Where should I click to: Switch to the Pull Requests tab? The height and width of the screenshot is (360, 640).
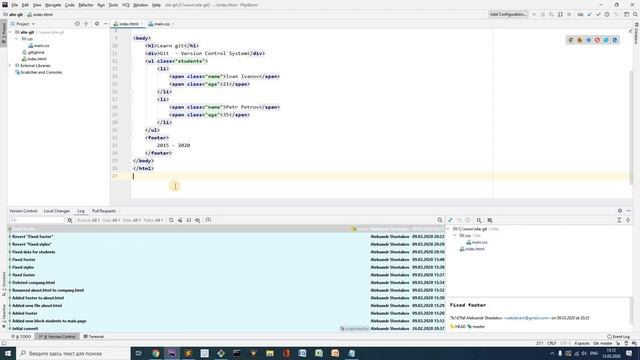[x=104, y=211]
